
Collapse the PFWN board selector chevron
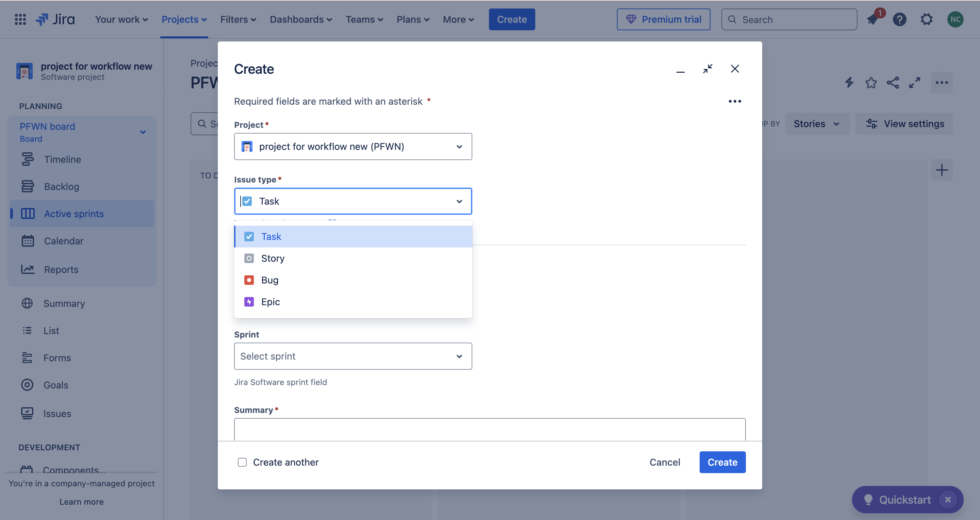[x=143, y=132]
